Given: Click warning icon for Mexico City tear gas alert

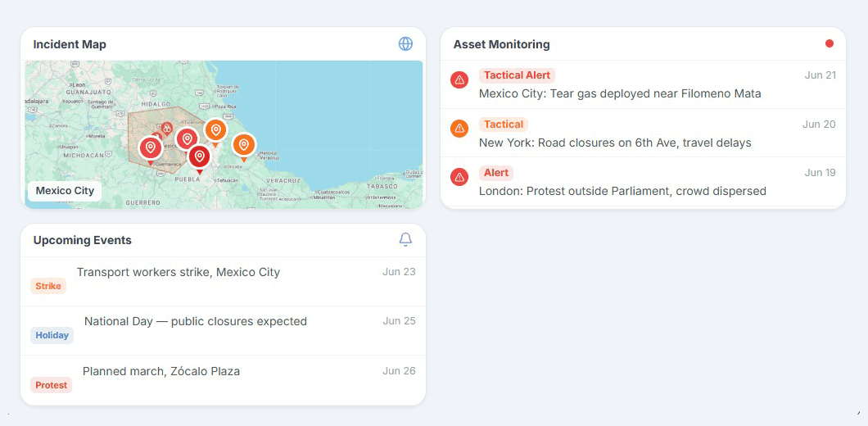Looking at the screenshot, I should (459, 80).
